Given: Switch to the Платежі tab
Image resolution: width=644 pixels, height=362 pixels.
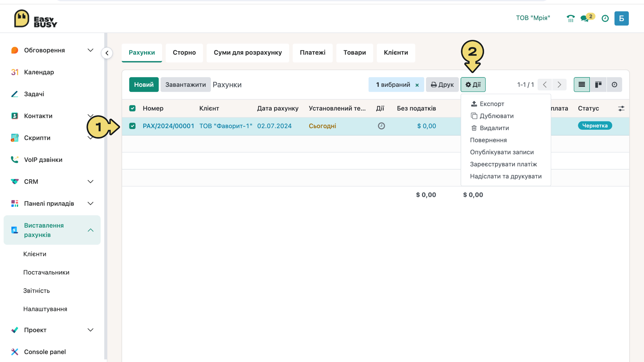Looking at the screenshot, I should (x=313, y=53).
